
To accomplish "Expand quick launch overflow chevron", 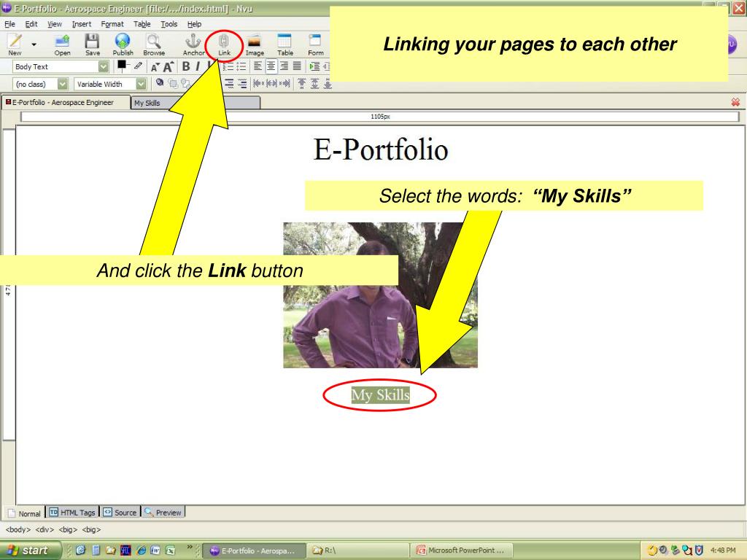I will pos(190,547).
